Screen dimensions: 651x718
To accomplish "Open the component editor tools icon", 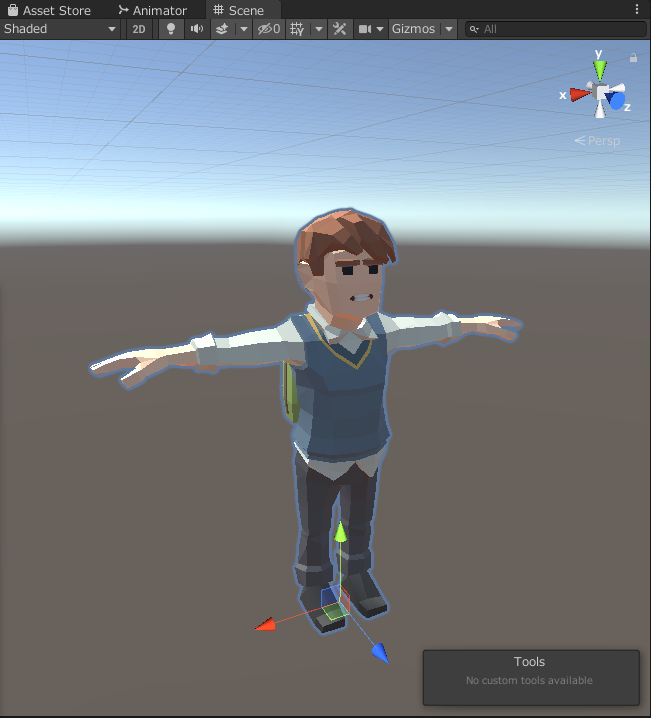I will point(340,29).
